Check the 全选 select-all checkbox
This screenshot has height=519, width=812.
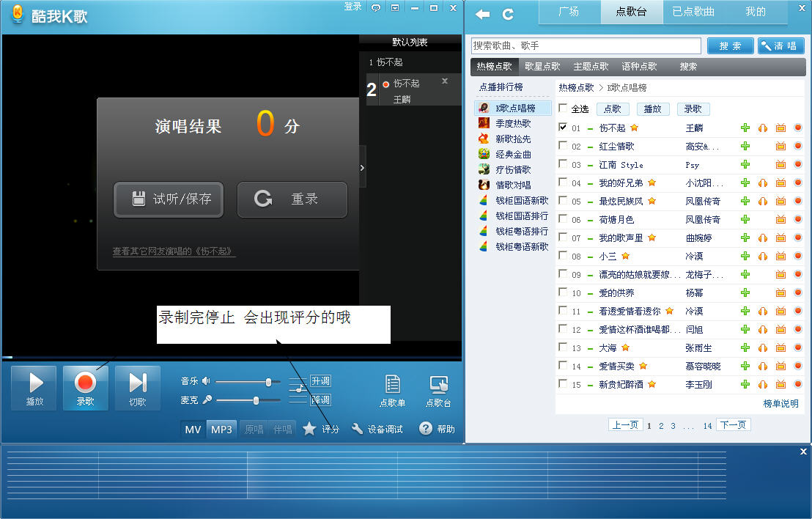coord(563,108)
